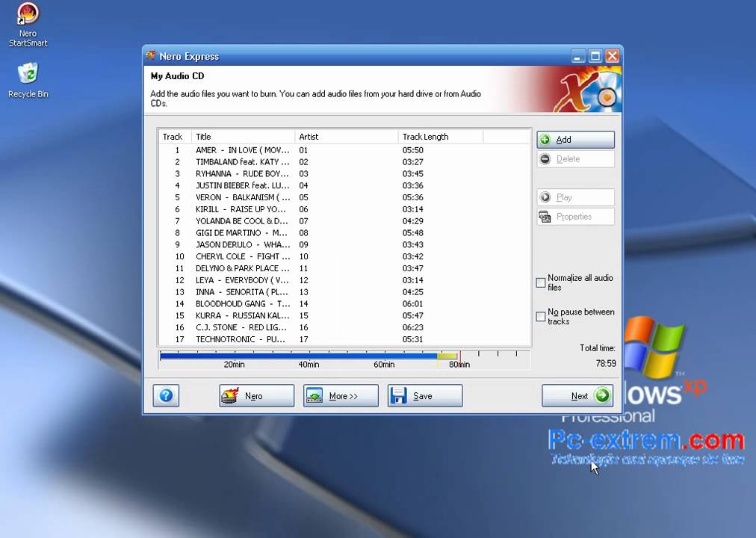Select track 12 LEYA - EVERYBODY
The image size is (756, 538).
click(x=344, y=280)
